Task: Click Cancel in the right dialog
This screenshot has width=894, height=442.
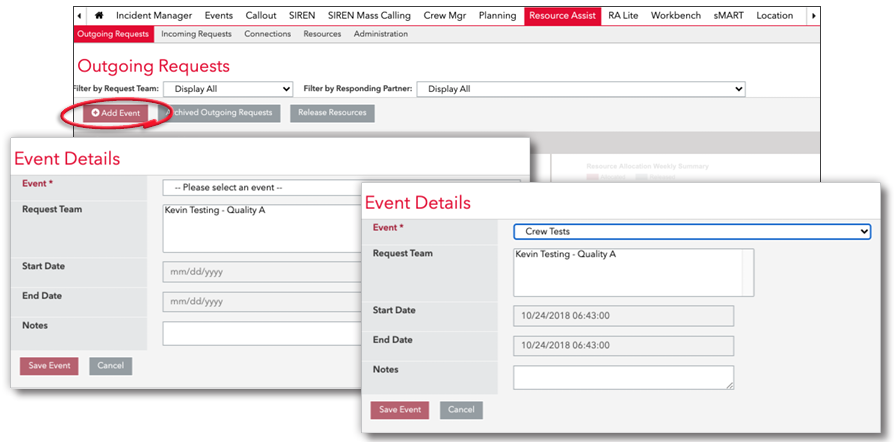Action: click(461, 410)
